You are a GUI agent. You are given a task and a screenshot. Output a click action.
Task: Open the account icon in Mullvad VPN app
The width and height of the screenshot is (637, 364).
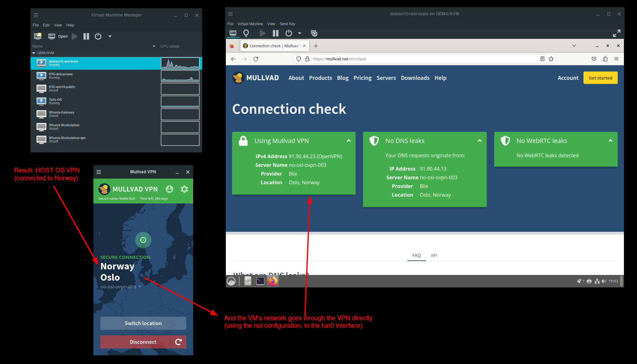coord(169,189)
